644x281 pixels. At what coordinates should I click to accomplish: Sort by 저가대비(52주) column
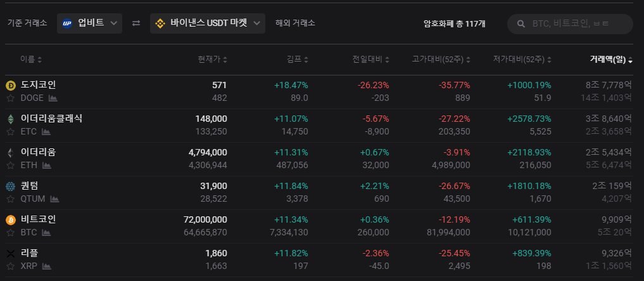tap(522, 60)
